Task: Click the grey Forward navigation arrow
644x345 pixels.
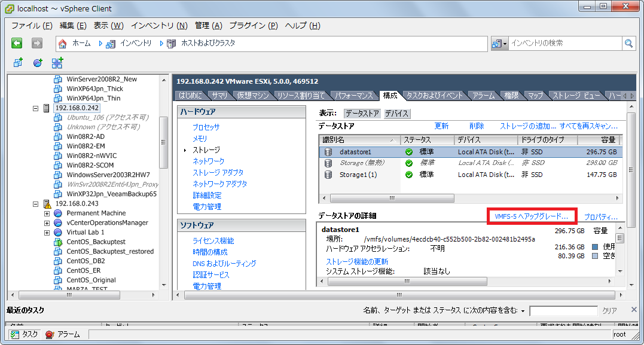Action: pos(38,43)
